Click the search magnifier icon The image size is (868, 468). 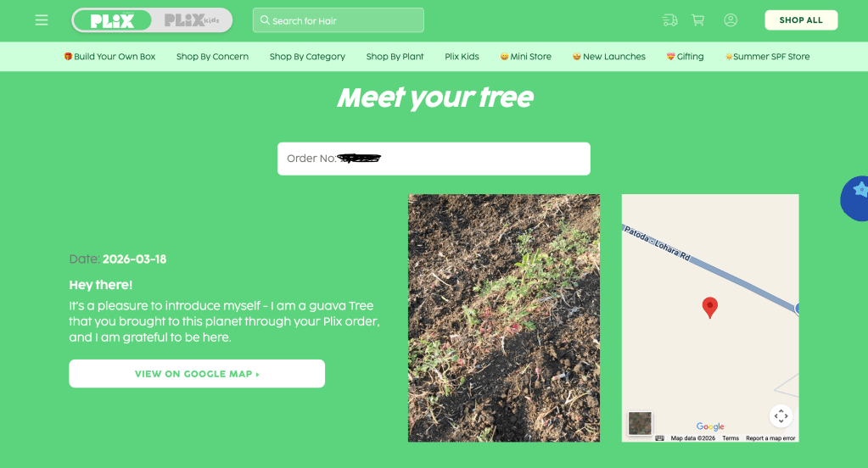tap(266, 20)
